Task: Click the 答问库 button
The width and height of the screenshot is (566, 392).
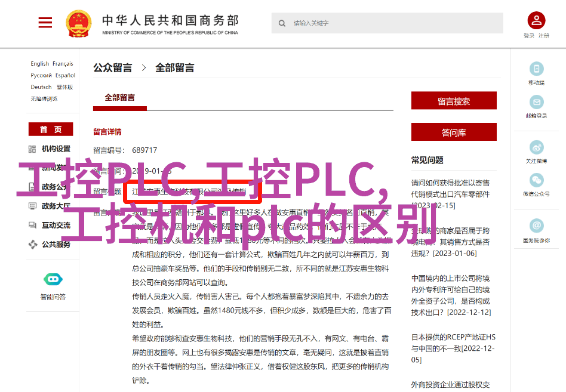Action: [454, 132]
